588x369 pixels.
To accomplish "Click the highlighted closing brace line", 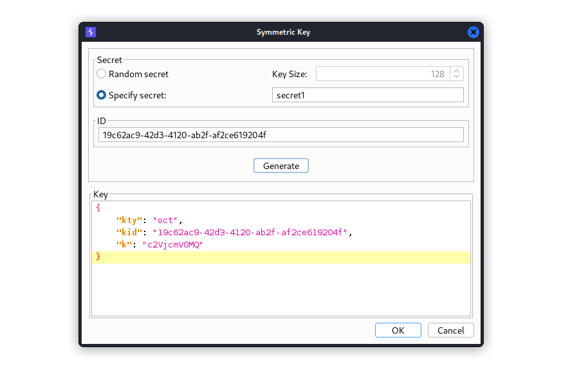I will click(281, 257).
